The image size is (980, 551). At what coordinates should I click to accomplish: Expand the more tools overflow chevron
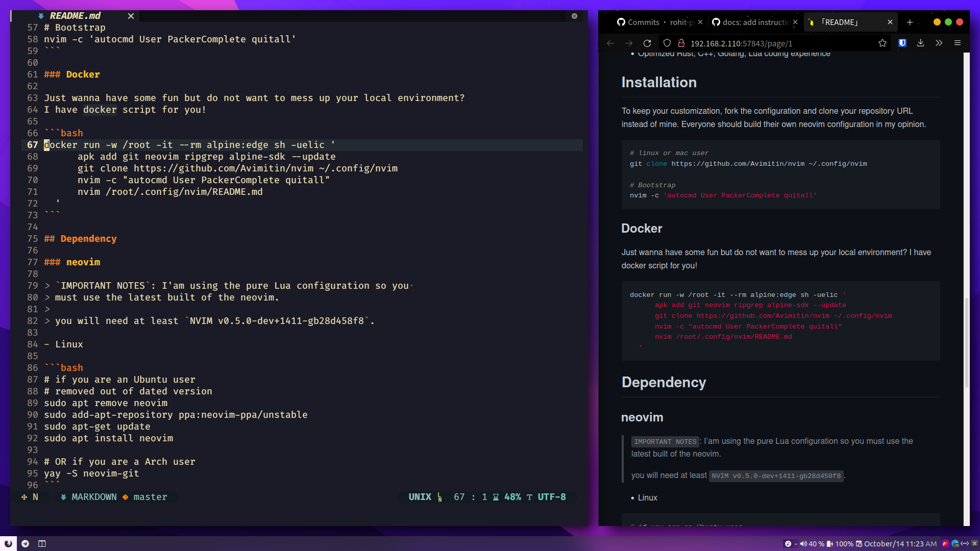(939, 43)
